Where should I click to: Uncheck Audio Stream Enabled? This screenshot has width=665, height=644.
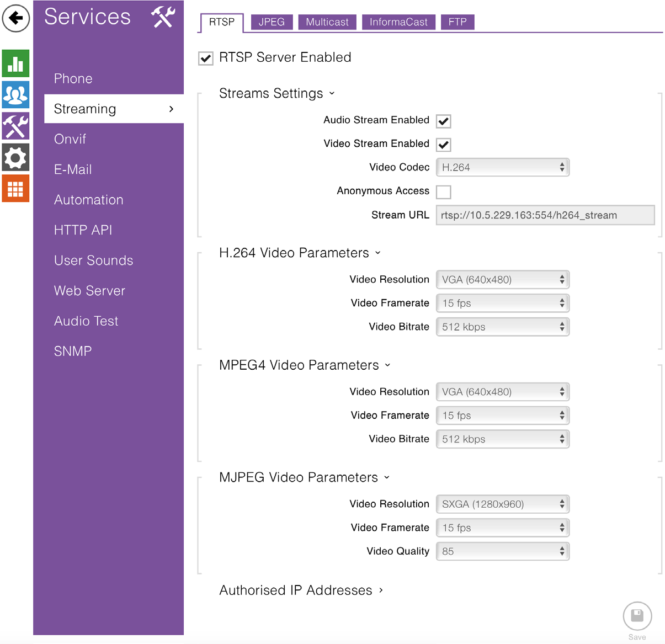(443, 121)
